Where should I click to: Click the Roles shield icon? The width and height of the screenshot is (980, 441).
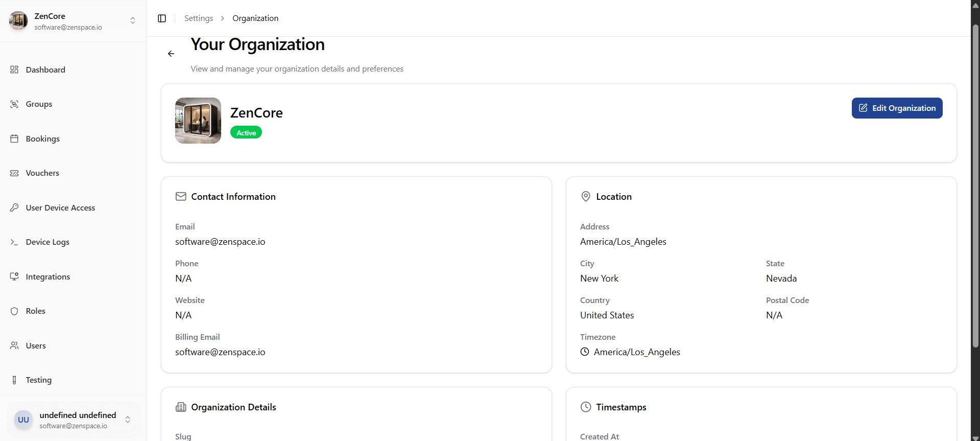tap(14, 311)
